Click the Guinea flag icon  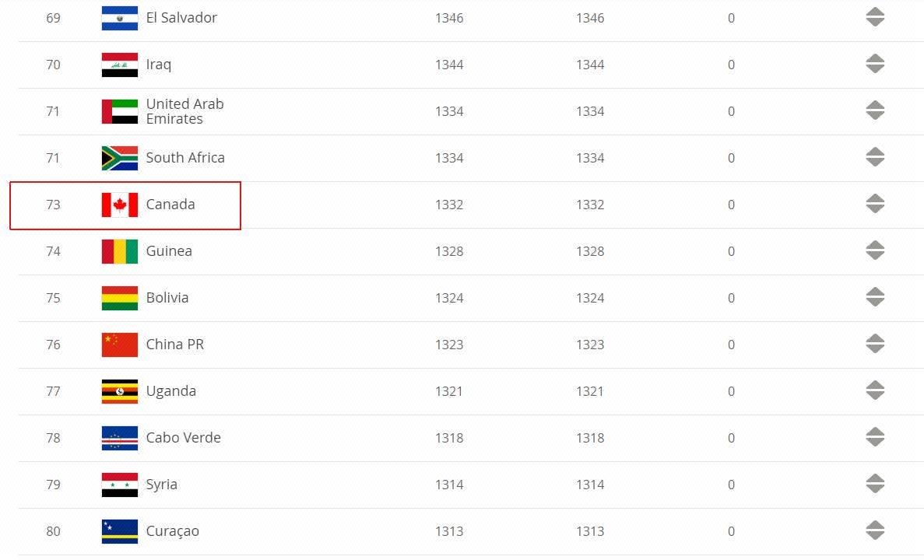119,251
